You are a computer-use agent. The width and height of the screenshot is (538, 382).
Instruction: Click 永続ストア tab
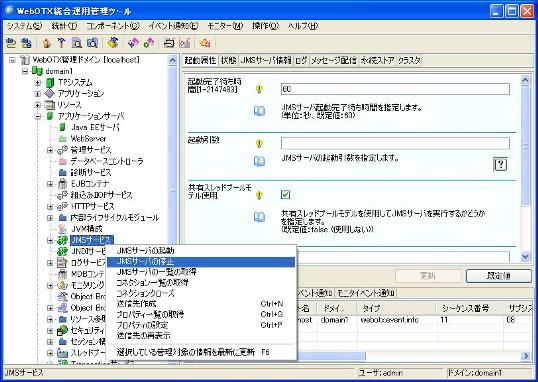(x=377, y=60)
